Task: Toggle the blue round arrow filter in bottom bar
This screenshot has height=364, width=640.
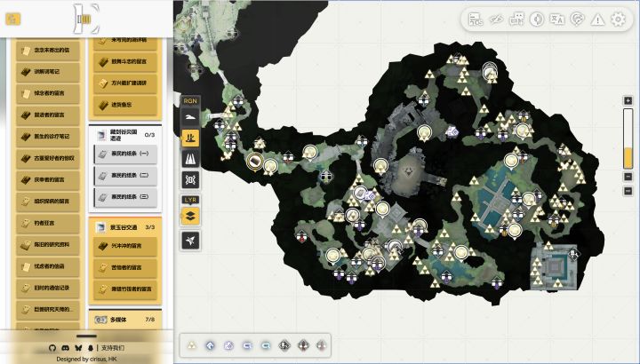Action: (x=210, y=345)
